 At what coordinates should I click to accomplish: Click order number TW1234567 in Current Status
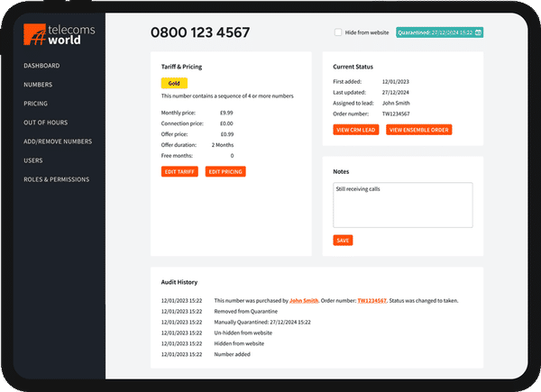coord(396,114)
